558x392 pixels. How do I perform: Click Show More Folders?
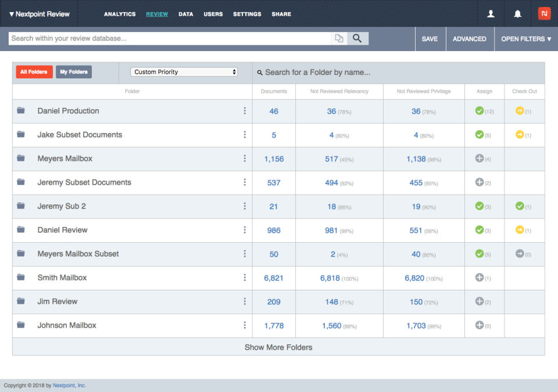click(x=278, y=347)
